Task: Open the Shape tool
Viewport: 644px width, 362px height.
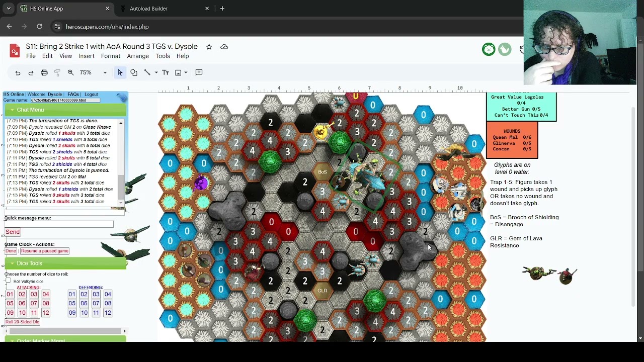Action: point(134,72)
